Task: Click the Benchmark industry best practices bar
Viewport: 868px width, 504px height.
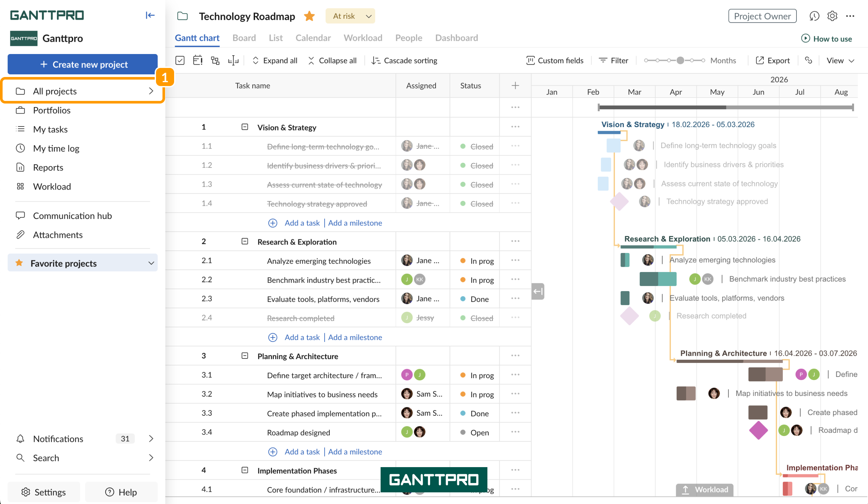Action: 658,279
